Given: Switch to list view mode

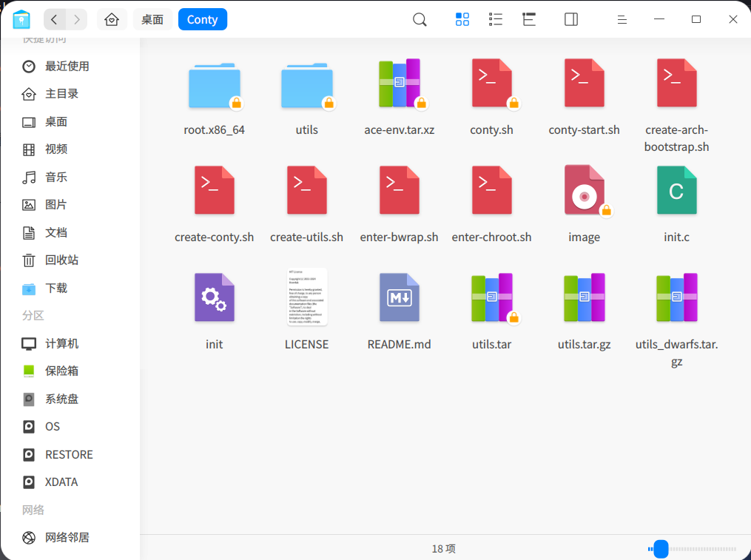Looking at the screenshot, I should (496, 20).
